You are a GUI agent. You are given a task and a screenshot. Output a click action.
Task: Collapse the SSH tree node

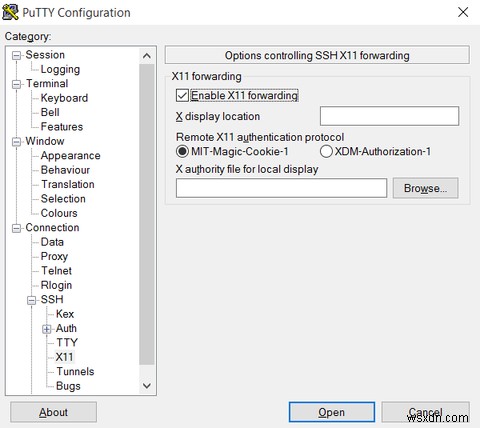pyautogui.click(x=31, y=300)
